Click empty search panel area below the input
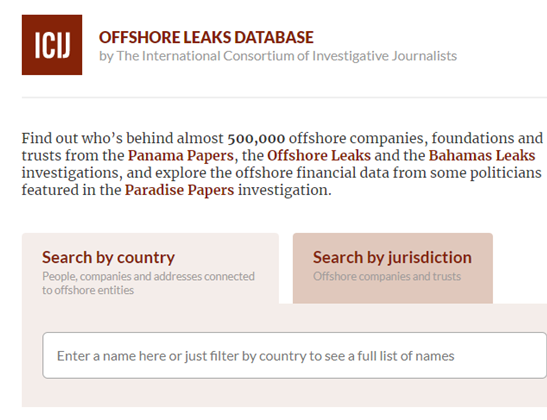 (x=284, y=393)
